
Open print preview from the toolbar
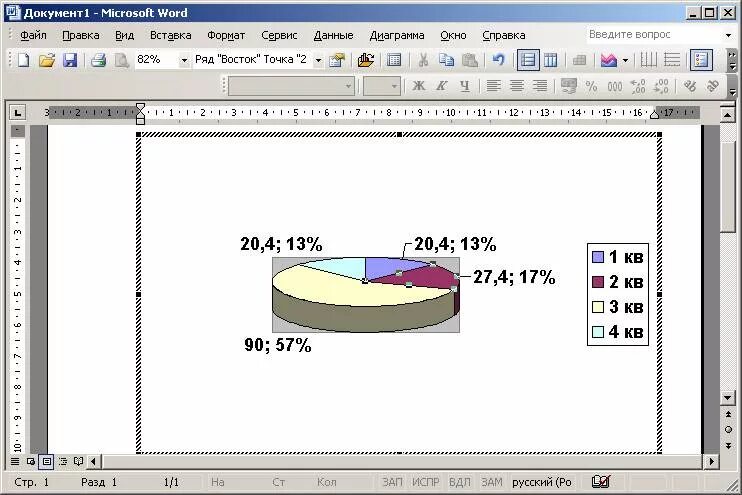click(121, 60)
